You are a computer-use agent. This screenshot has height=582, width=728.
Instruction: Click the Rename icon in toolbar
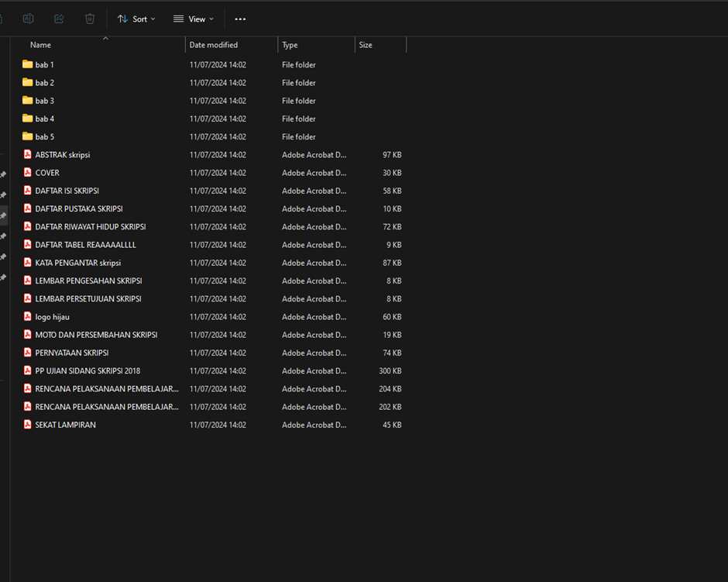pos(28,19)
